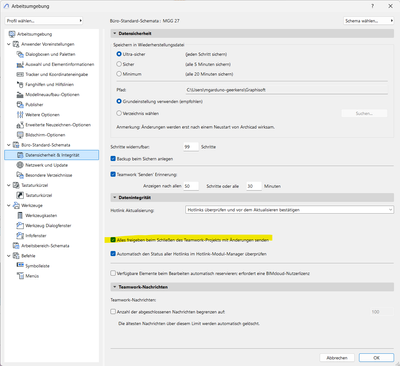Click the Werkzeugkasten icon
This screenshot has height=366, width=400.
tap(20, 215)
